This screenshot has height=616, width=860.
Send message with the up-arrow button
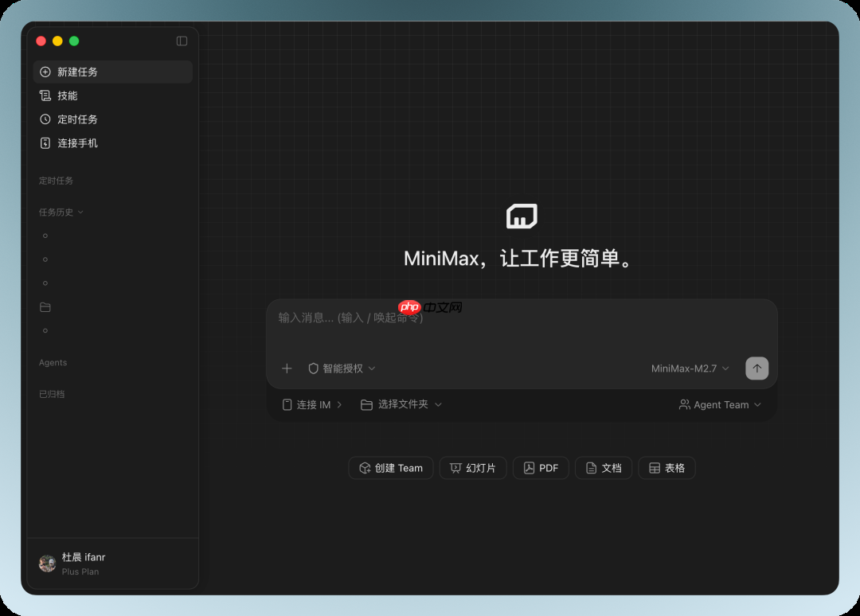click(x=757, y=368)
